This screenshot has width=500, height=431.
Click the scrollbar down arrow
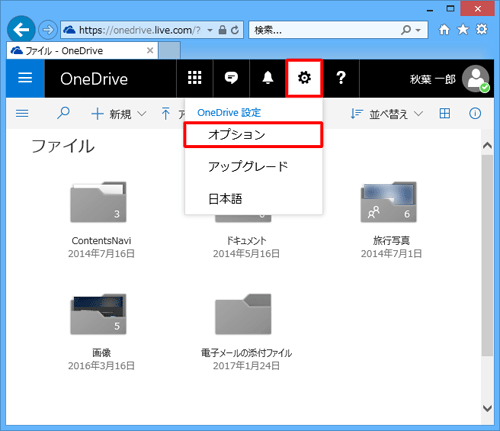pos(487,408)
